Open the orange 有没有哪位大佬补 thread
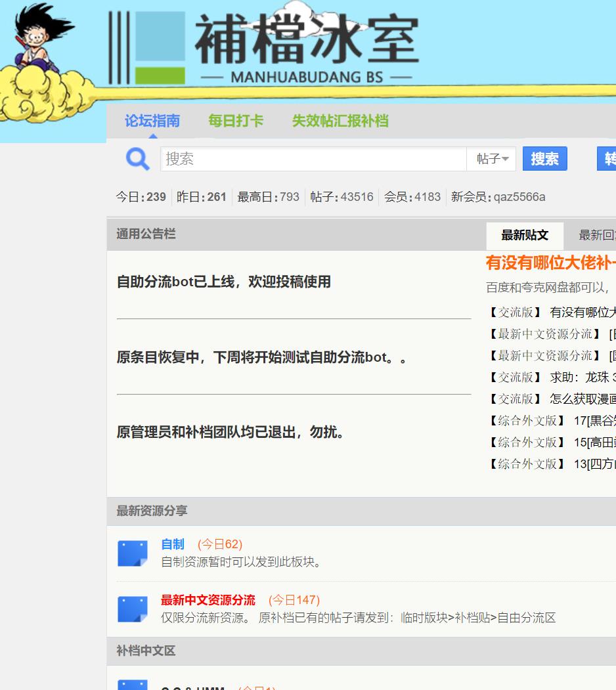This screenshot has width=616, height=690. pos(549,261)
